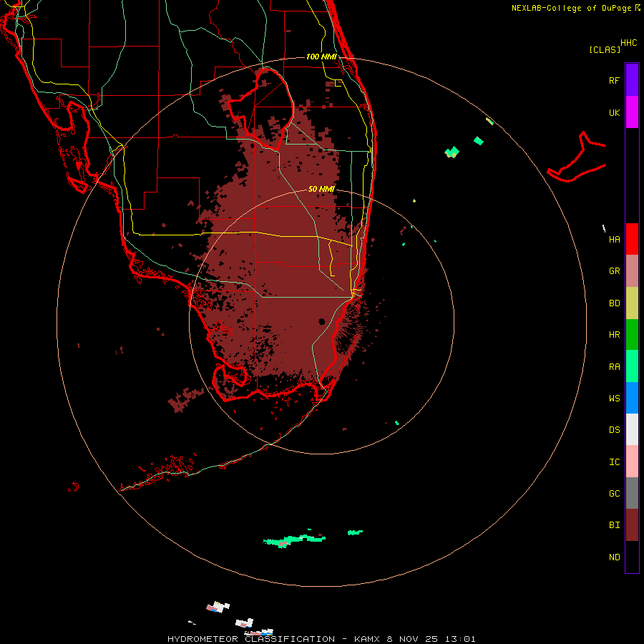Screen dimensions: 644x644
Task: Click the 'HR' legend label
Action: (x=614, y=335)
